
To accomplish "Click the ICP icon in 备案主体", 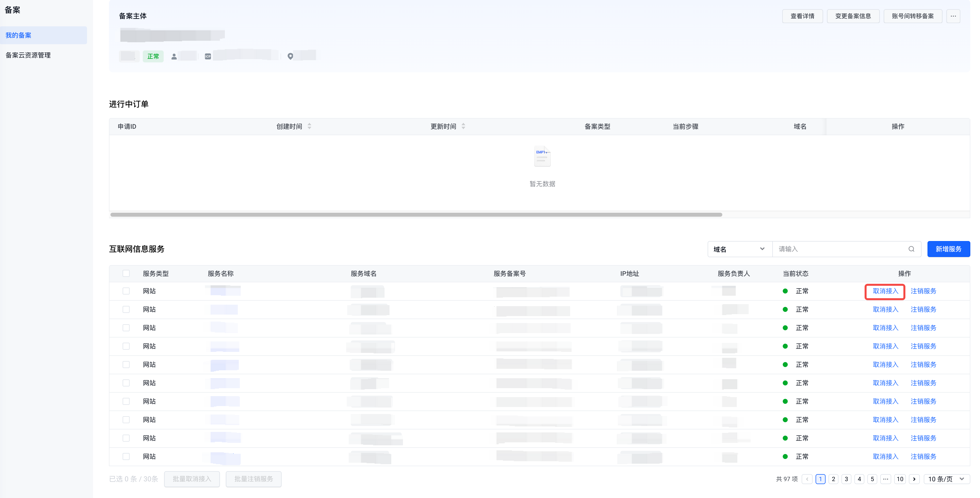I will (x=208, y=56).
